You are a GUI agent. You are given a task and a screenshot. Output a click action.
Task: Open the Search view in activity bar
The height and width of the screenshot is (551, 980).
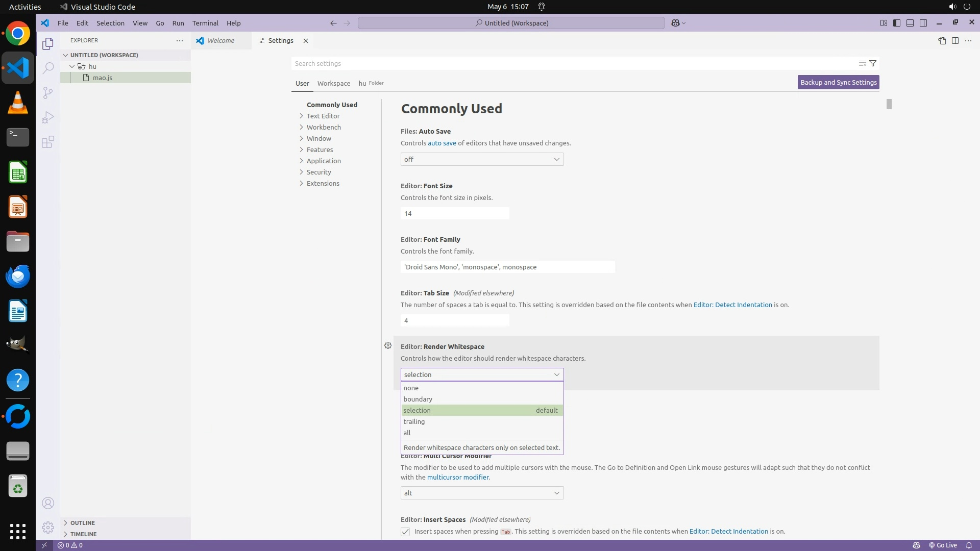(x=48, y=68)
